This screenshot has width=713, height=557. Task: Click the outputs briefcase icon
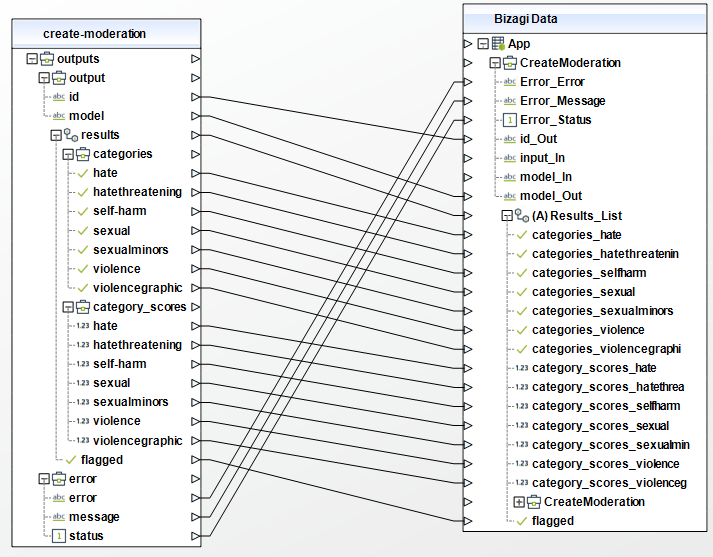tap(47, 59)
